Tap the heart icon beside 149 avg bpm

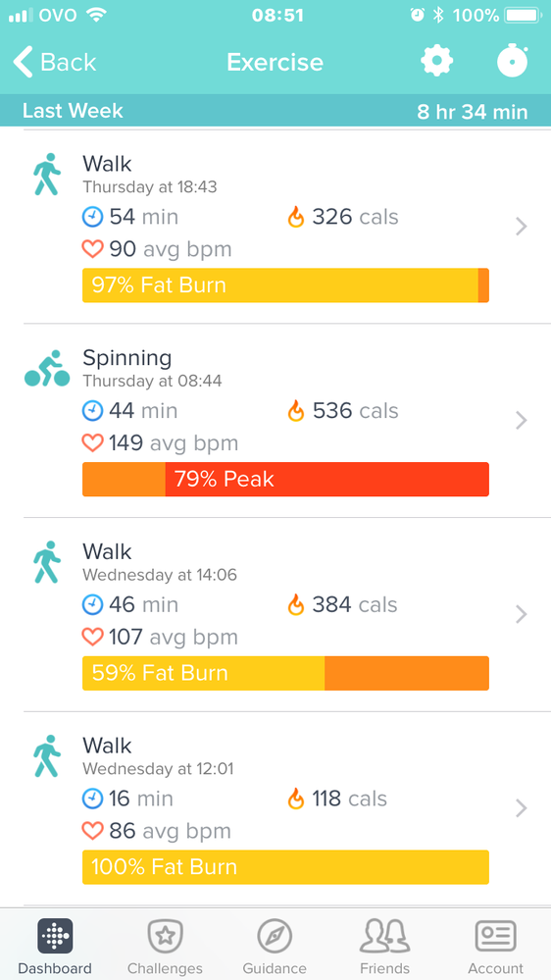(x=92, y=443)
